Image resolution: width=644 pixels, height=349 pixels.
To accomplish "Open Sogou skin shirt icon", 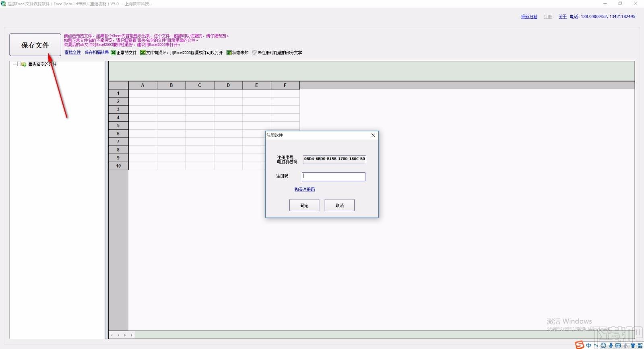I will (633, 345).
